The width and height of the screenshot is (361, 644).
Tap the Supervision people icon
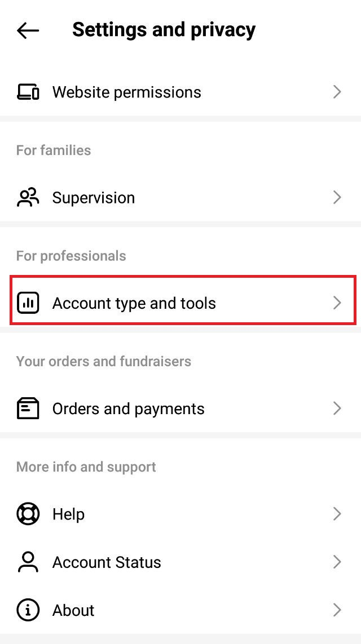pos(28,197)
